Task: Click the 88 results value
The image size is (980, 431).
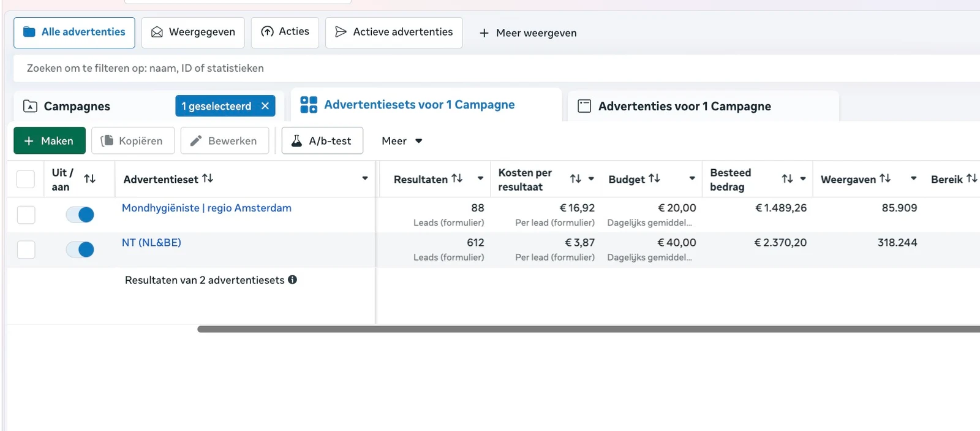Action: (x=478, y=208)
